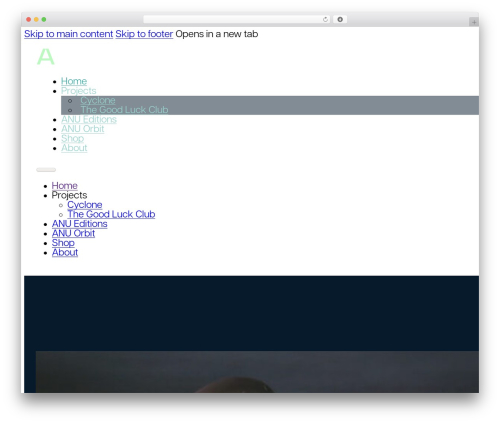
Task: Open The Good Luck Club in grey submenu
Action: tap(124, 110)
